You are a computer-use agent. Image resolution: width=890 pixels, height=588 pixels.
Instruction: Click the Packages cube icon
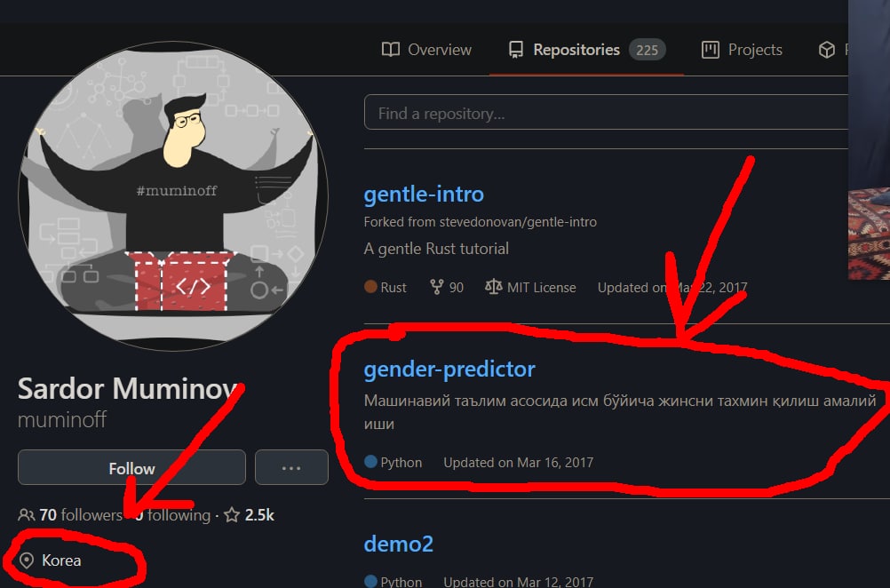coord(826,50)
